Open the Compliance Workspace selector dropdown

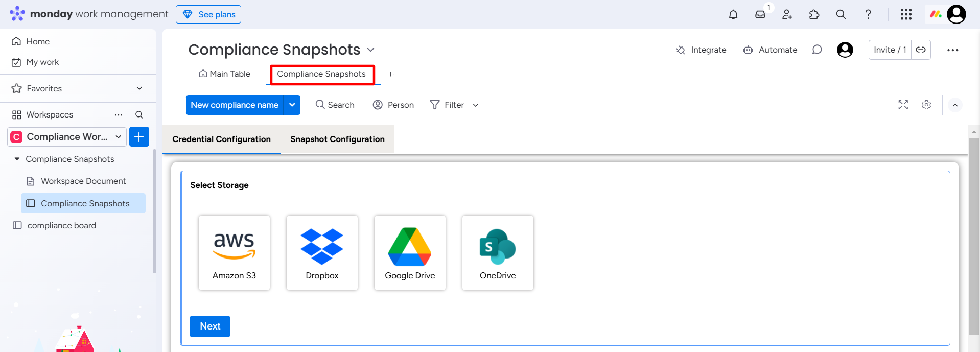(x=67, y=137)
